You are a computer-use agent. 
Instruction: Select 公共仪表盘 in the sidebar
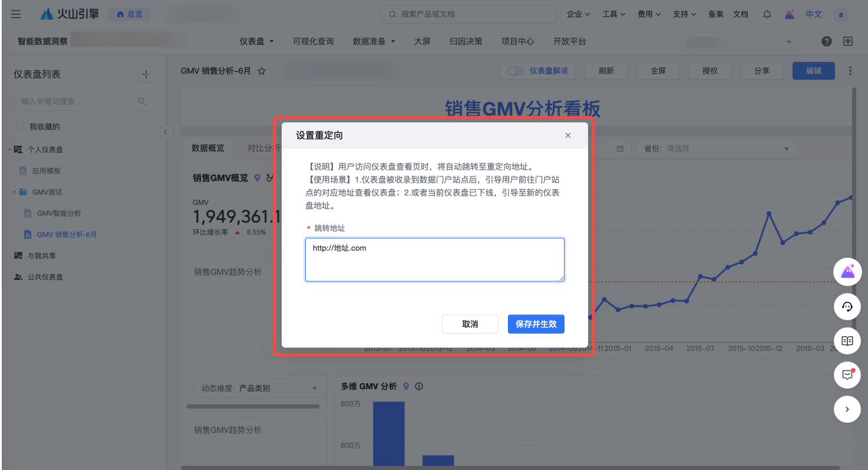click(45, 277)
